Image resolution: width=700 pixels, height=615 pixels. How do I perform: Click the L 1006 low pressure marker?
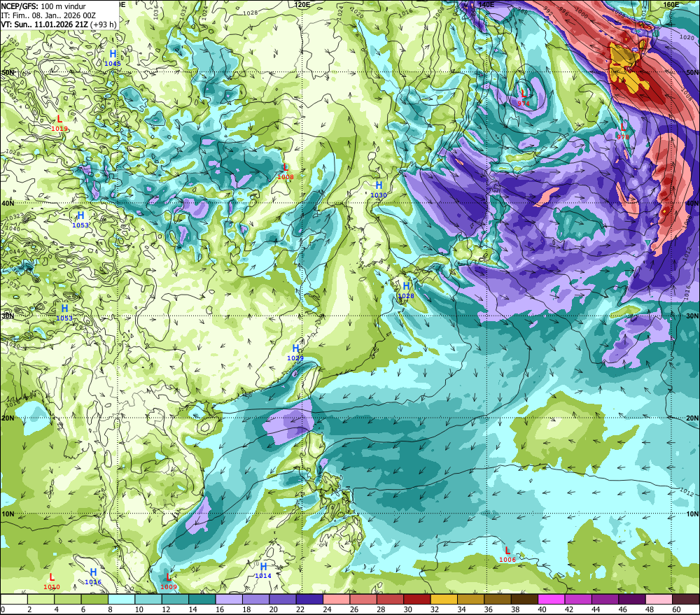507,554
